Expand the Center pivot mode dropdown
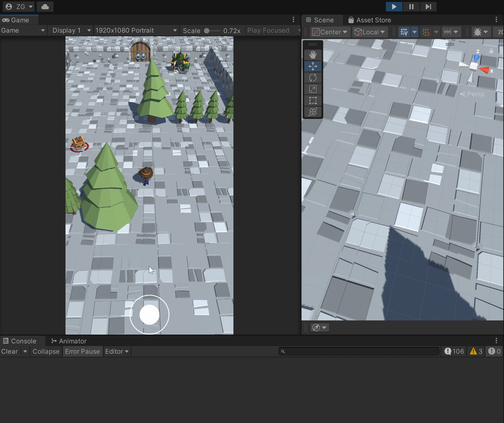 click(330, 32)
